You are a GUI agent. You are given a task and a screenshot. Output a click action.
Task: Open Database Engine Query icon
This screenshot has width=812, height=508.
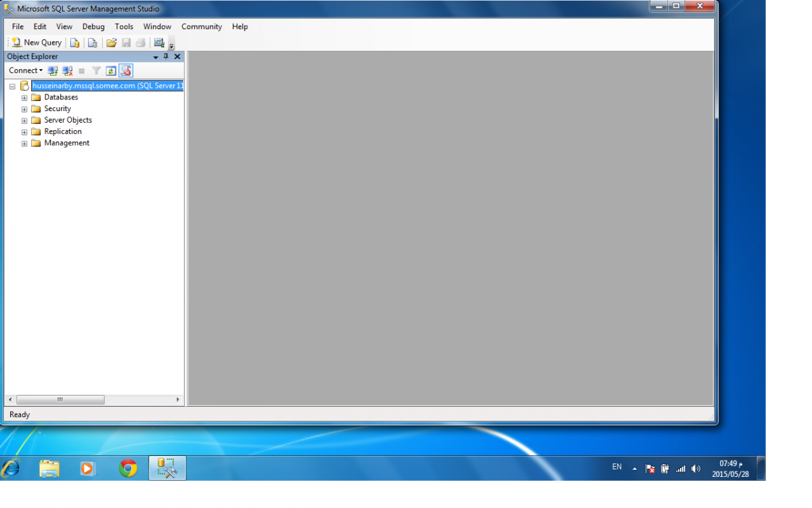75,43
